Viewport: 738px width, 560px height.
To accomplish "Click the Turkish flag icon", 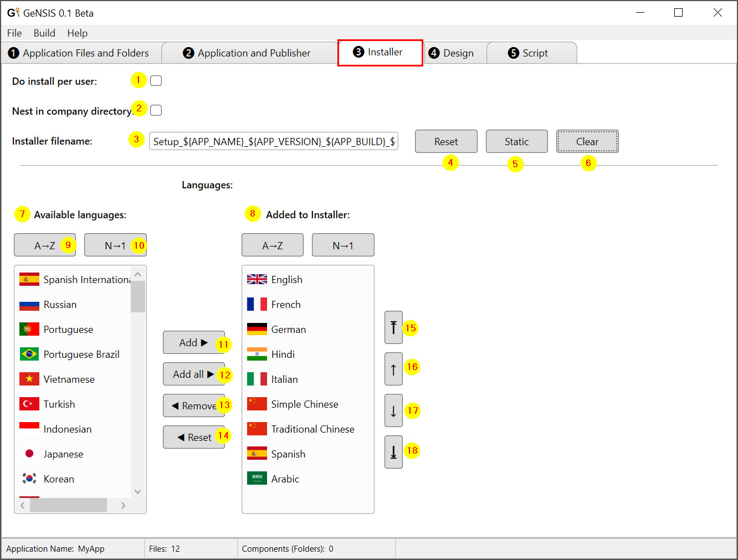I will pos(29,404).
